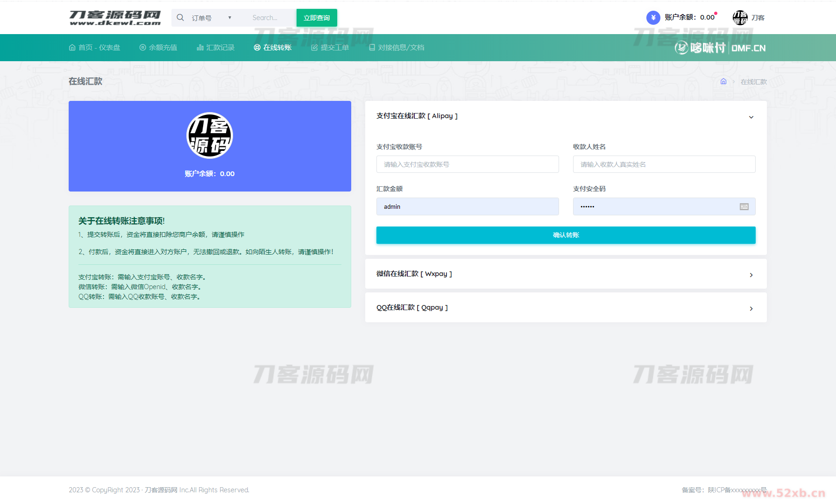Screen dimensions: 836x504
Task: Collapse the Alipay transfer section
Action: [751, 117]
